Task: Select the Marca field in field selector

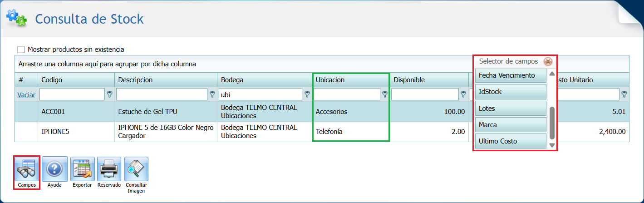Action: pyautogui.click(x=511, y=124)
